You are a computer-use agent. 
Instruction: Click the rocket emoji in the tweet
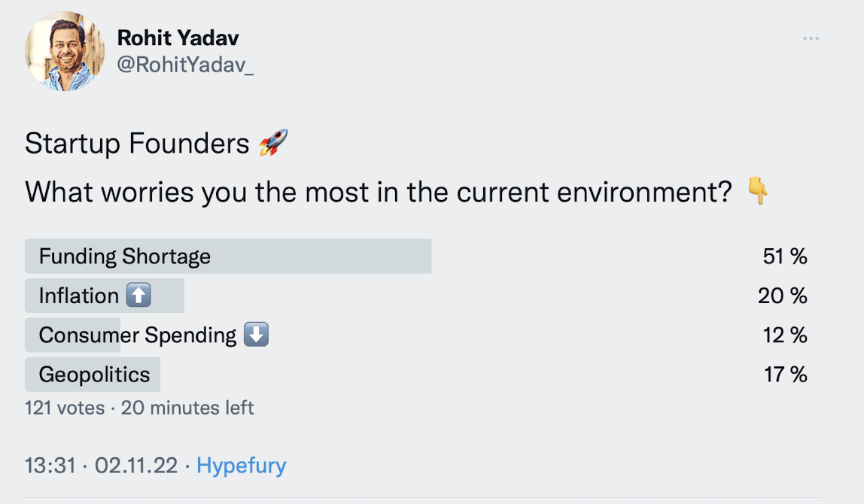coord(272,142)
